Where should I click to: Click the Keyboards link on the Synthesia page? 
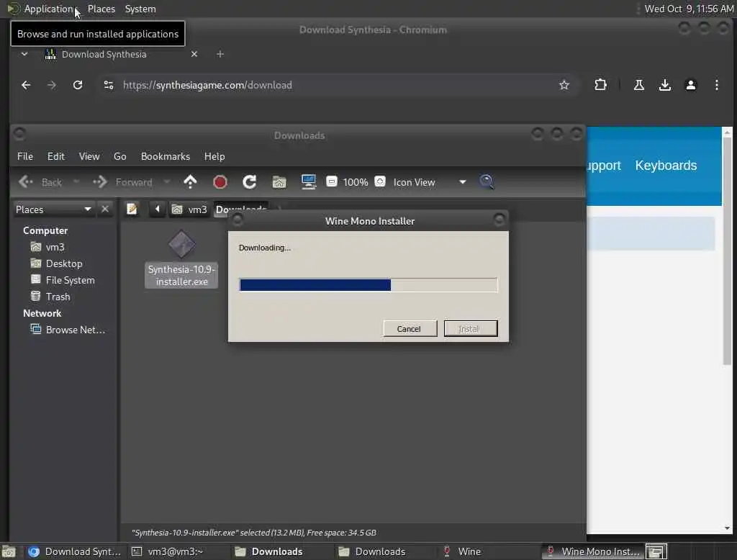coord(666,166)
